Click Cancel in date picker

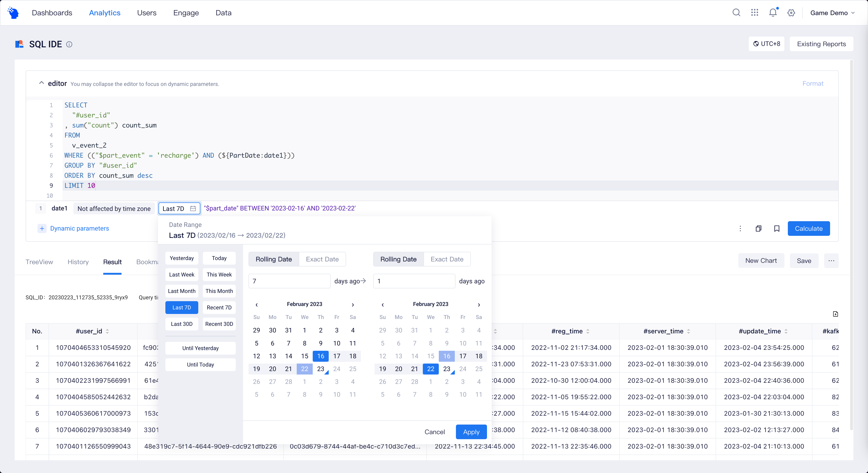click(434, 432)
